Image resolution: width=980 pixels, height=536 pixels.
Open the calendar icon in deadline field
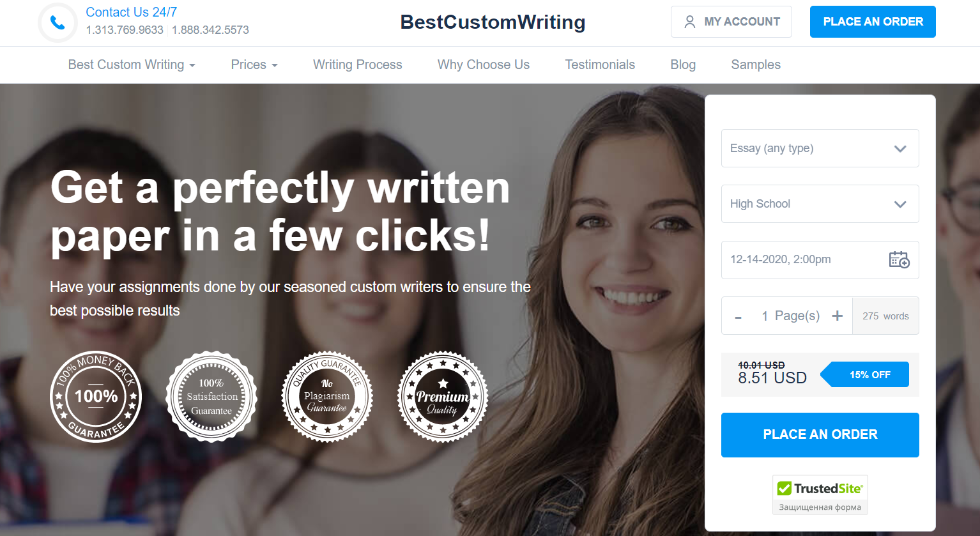(899, 259)
